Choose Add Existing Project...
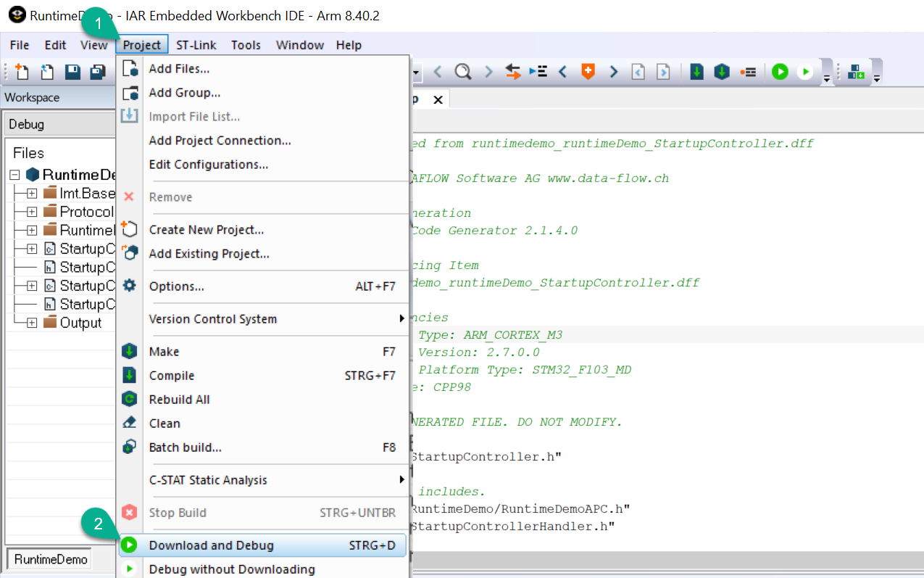Screen dimensions: 924x578 (262, 254)
